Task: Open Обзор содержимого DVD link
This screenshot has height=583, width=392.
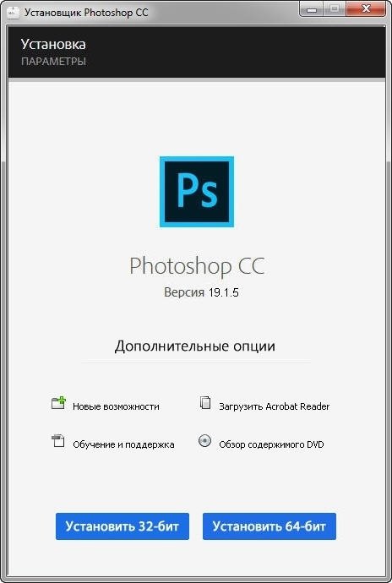Action: 271,444
